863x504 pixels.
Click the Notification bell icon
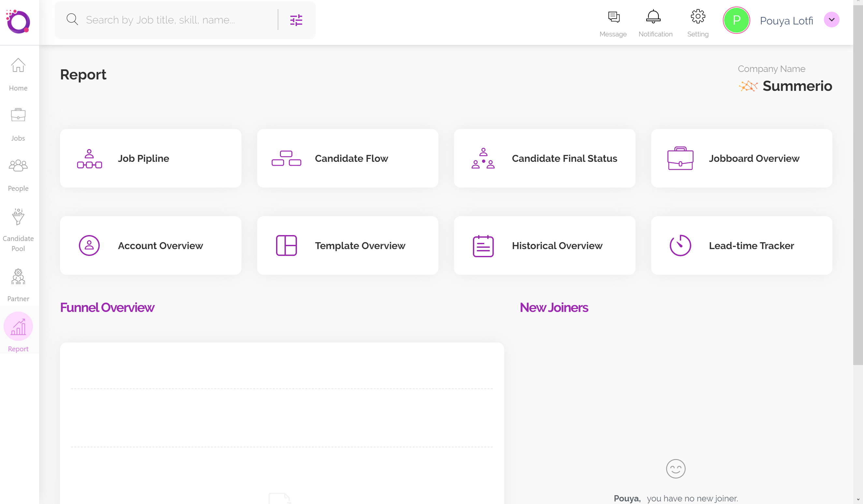click(653, 16)
